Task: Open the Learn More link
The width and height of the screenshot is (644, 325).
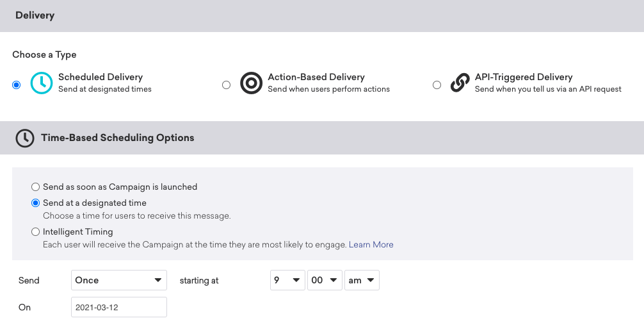Action: pos(371,244)
